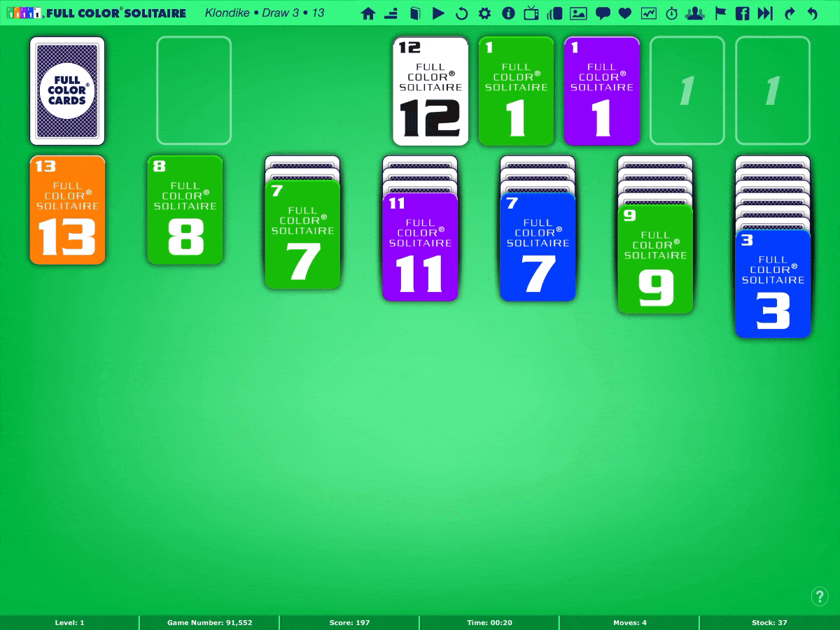Select the blue 7 card

coord(538,246)
